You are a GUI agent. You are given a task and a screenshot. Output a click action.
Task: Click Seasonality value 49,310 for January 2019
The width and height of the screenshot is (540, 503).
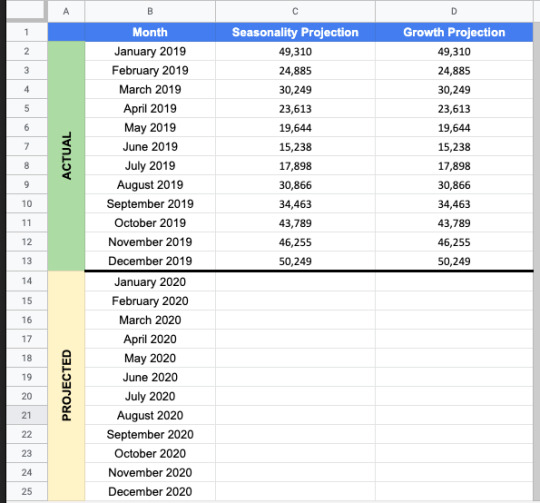(x=295, y=51)
